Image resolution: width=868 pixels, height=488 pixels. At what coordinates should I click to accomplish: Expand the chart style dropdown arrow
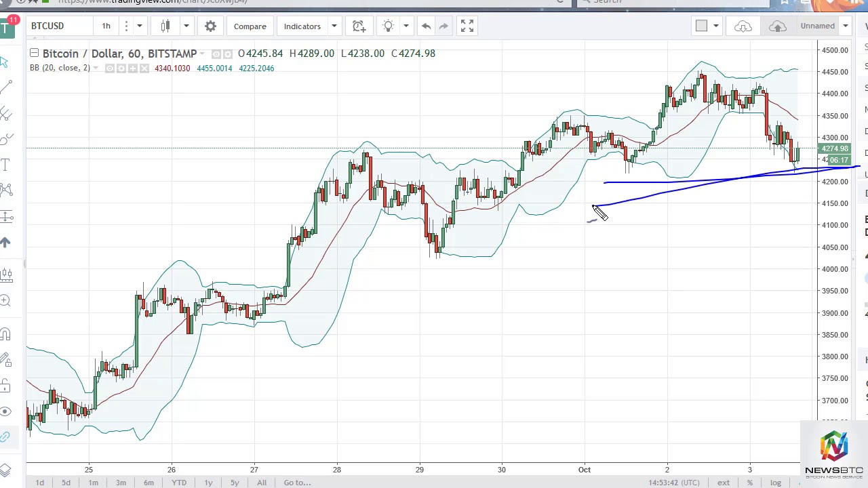click(186, 26)
